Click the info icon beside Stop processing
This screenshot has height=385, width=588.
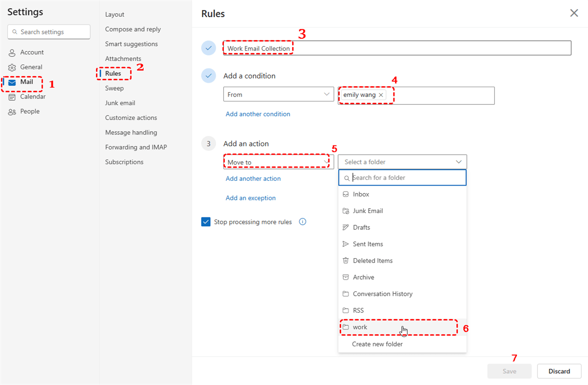303,222
